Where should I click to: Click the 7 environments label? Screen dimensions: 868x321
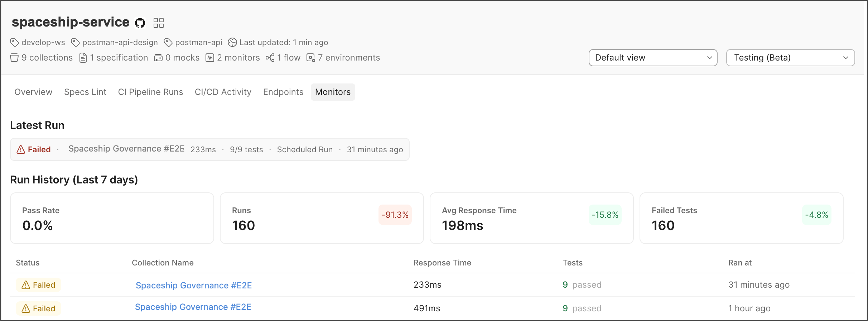349,58
